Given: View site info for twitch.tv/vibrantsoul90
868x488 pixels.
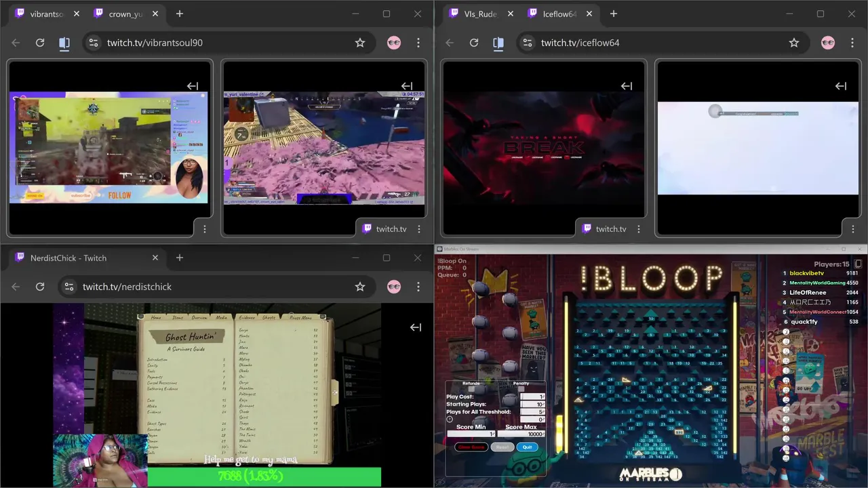Looking at the screenshot, I should (x=94, y=43).
